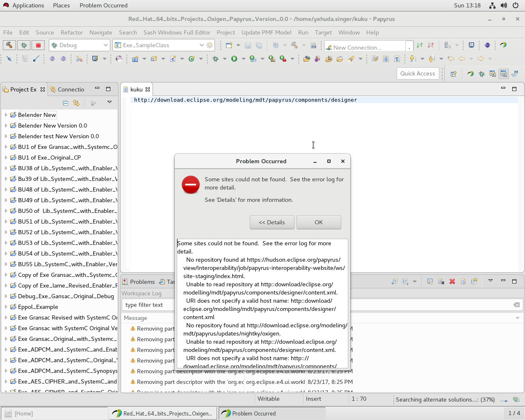525x420 pixels.
Task: Click the power icon in top panel
Action: [x=516, y=5]
